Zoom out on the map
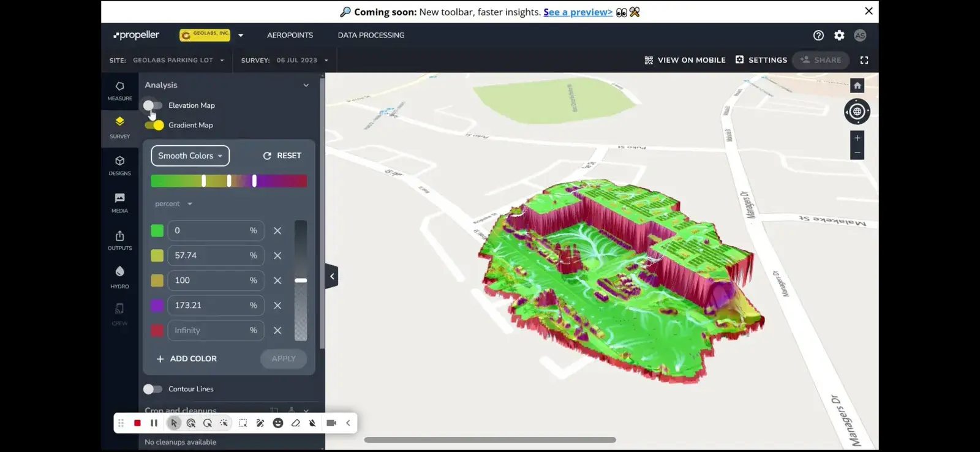 [x=858, y=153]
